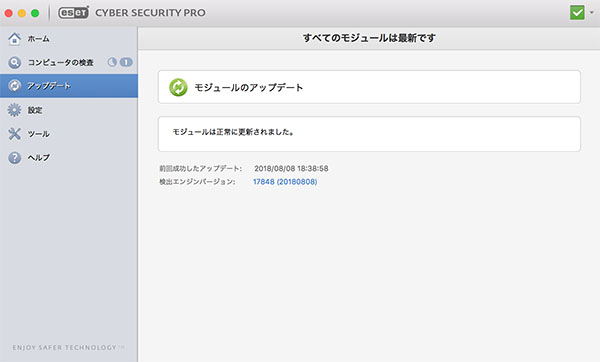Click the magnifier Computer Scan icon
Screen dimensions: 600x362
pyautogui.click(x=15, y=62)
